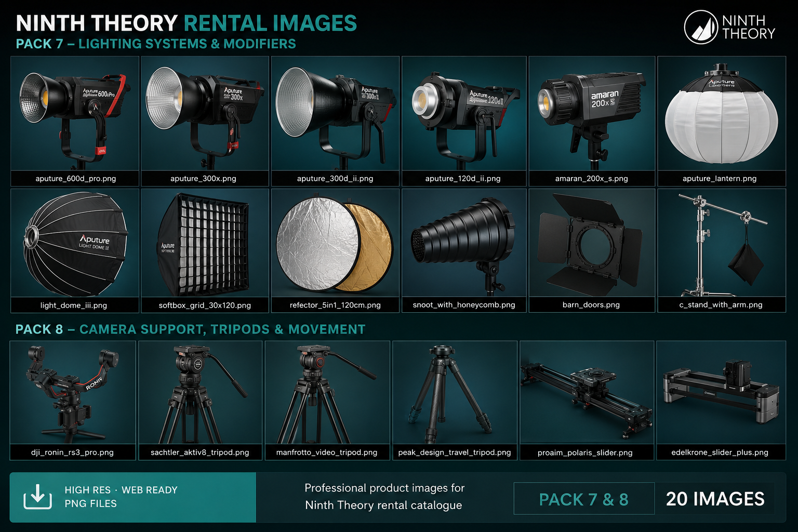Click the Pack 7 Lighting Systems heading
Screen dimensions: 798x532
(x=156, y=44)
